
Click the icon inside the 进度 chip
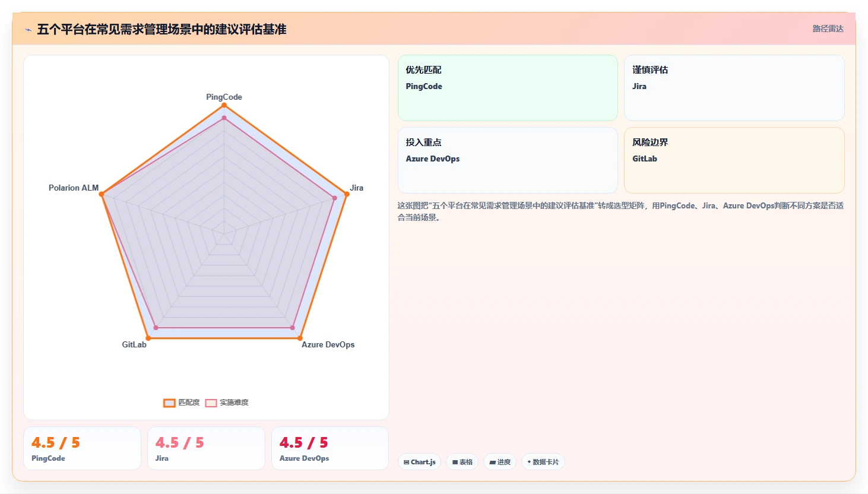tap(493, 463)
